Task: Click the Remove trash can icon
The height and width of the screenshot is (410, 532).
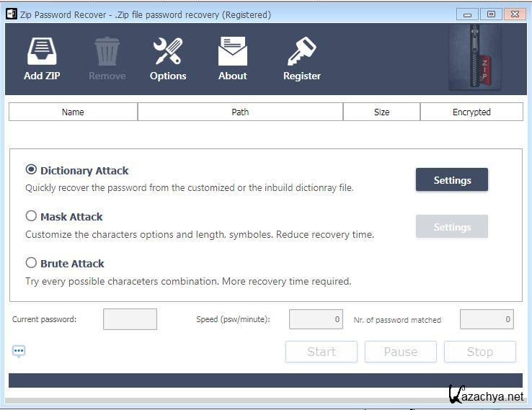Action: click(x=107, y=52)
